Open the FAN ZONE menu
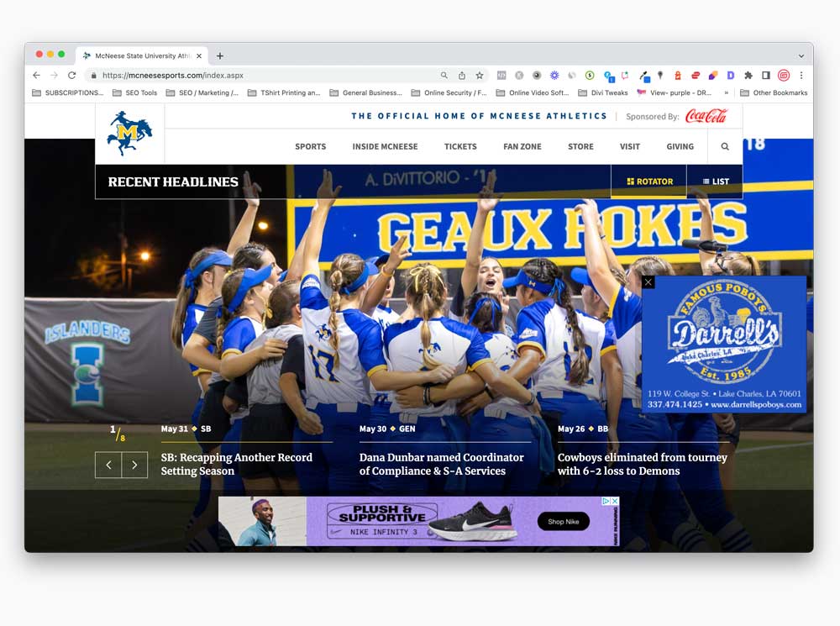Screen dimensions: 840x626 click(x=522, y=146)
